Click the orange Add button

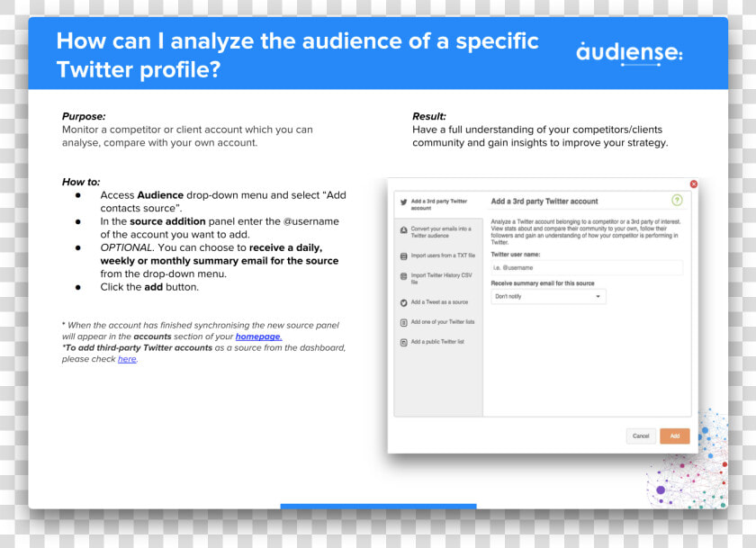coord(674,436)
